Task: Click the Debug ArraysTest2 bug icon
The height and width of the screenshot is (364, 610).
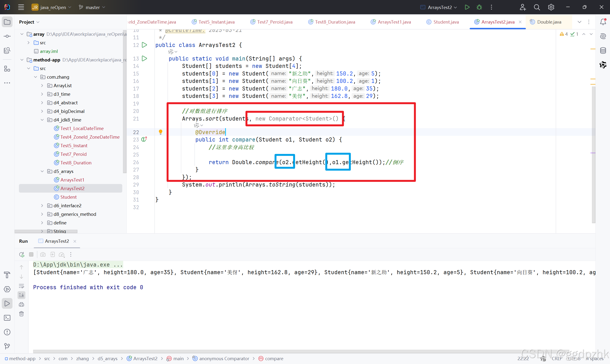Action: (x=479, y=7)
